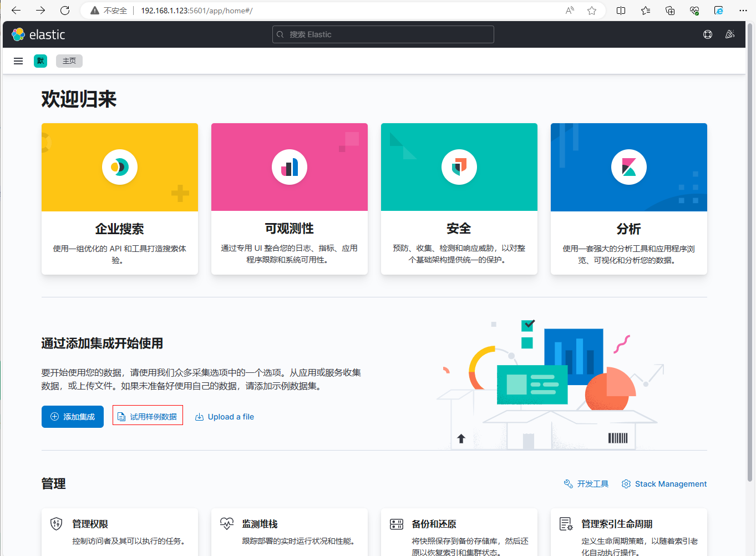Screen dimensions: 756x556
Task: Open the 管理权限 management card
Action: pos(120,532)
